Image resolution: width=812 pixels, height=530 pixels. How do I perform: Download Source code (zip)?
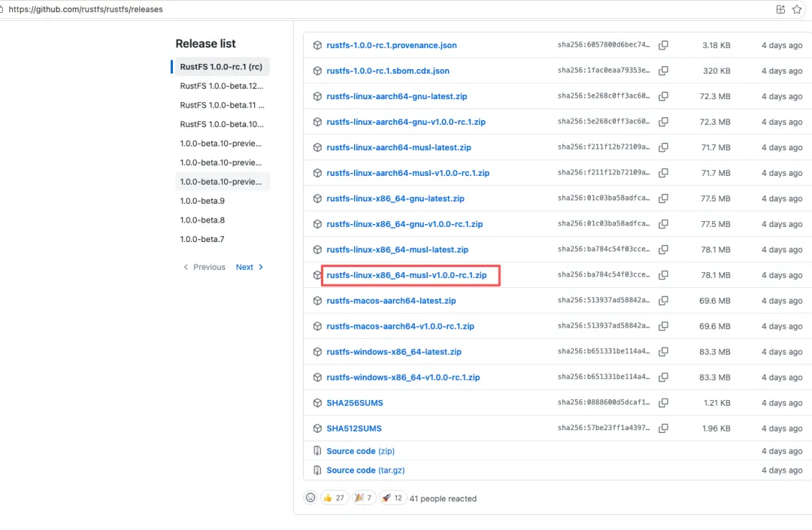click(x=360, y=451)
